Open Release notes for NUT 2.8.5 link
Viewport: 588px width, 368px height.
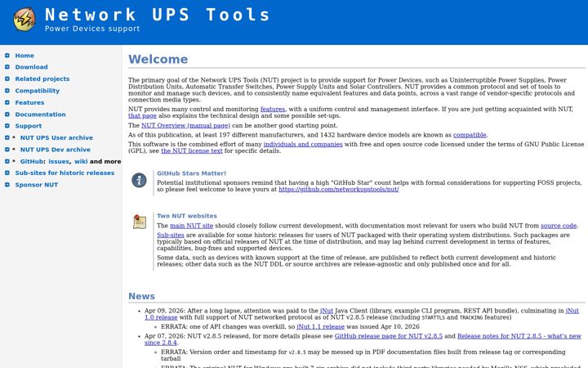(x=519, y=336)
